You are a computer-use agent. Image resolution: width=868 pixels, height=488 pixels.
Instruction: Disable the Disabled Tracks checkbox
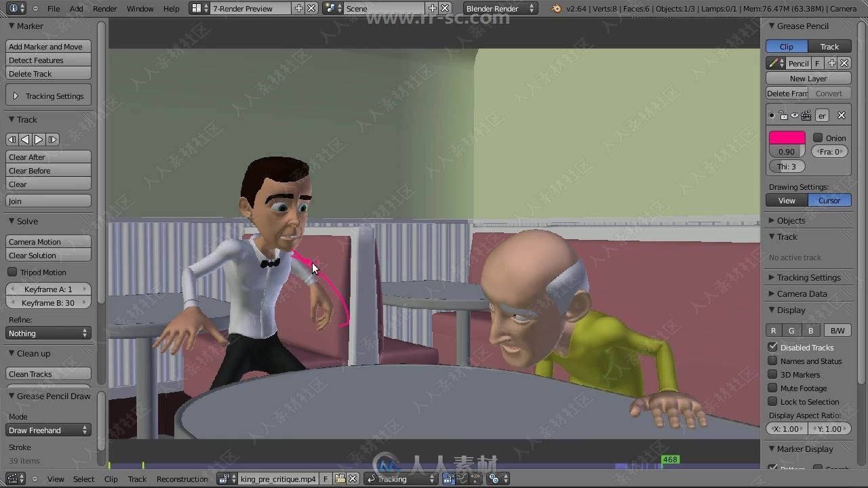click(772, 347)
